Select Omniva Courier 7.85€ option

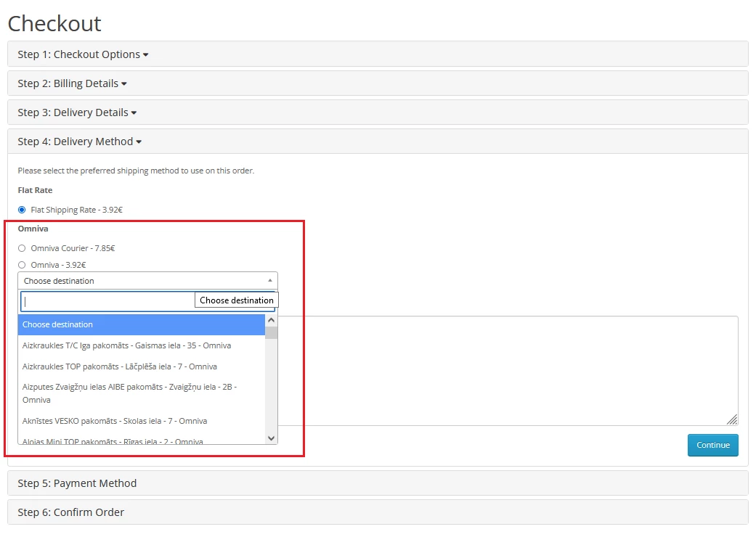(x=22, y=248)
